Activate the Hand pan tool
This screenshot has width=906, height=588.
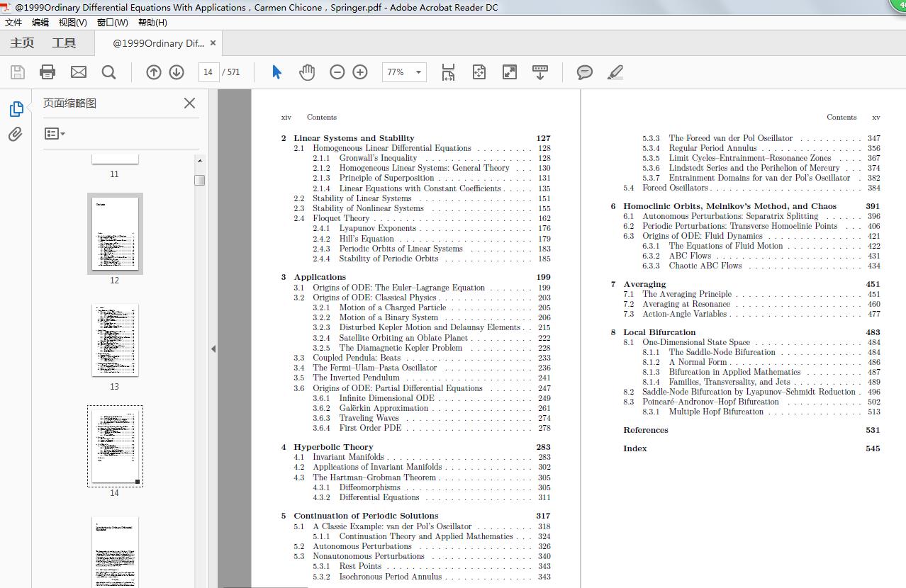(x=307, y=72)
